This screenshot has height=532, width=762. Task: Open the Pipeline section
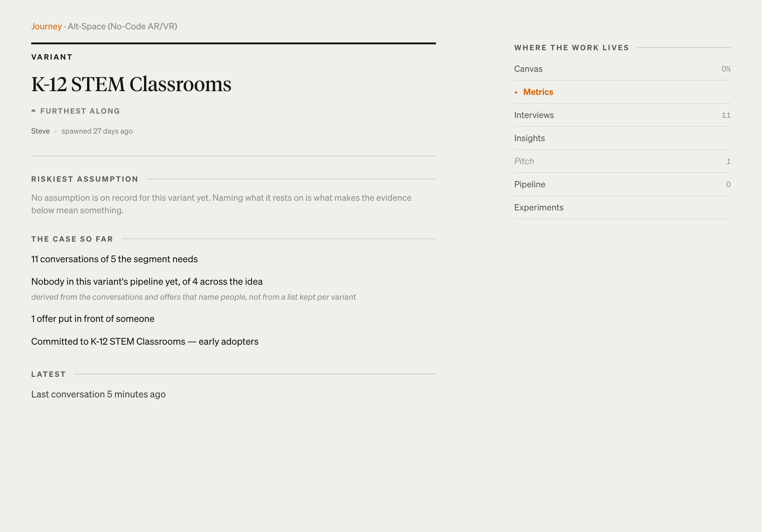tap(622, 184)
